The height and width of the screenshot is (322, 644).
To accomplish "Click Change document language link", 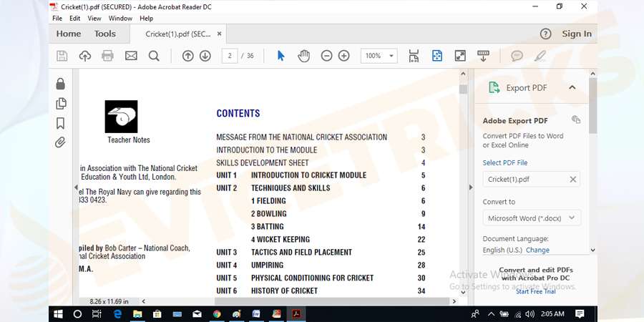I will click(x=537, y=250).
